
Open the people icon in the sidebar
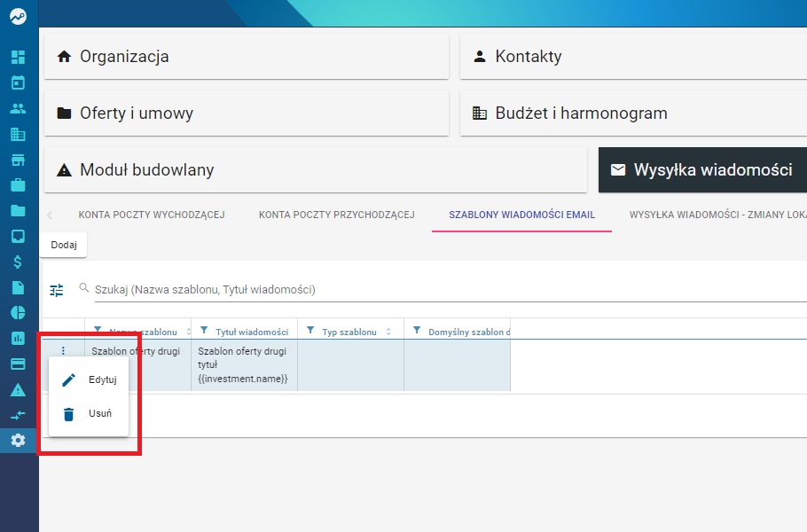tap(18, 108)
